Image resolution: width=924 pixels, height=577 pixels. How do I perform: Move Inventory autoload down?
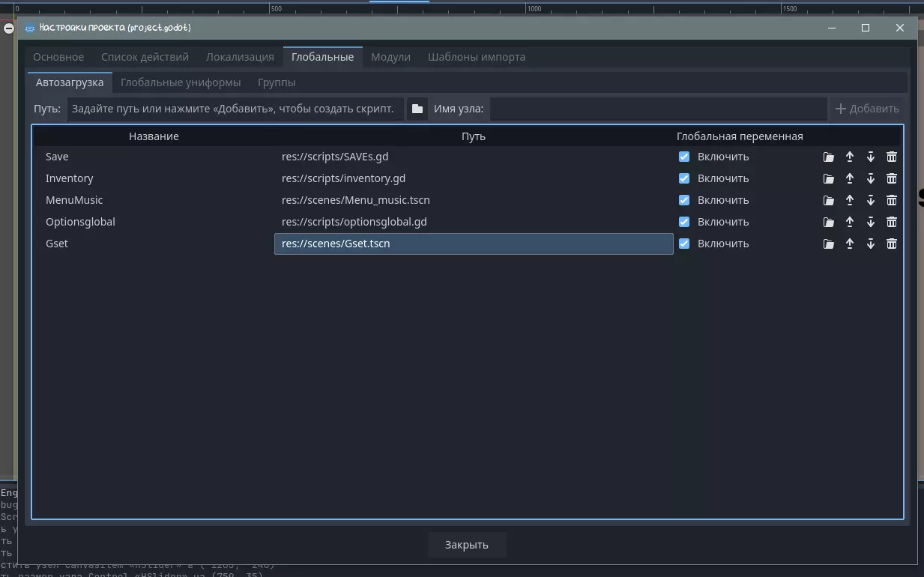[870, 178]
